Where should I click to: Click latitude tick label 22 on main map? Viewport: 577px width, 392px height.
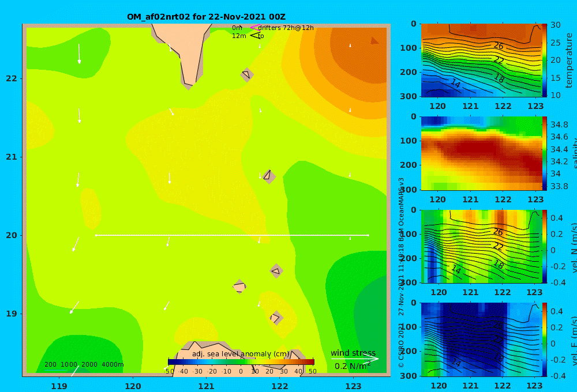pos(12,79)
